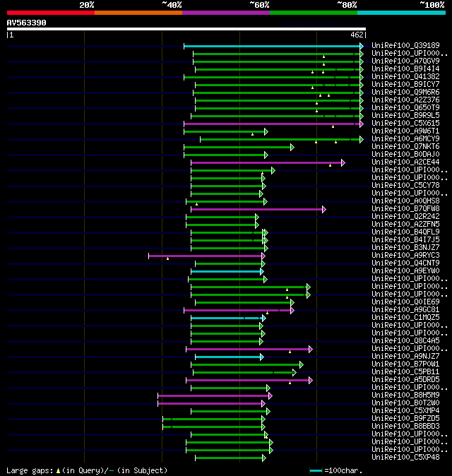The height and width of the screenshot is (476, 452).
Task: Select hit UniRef100_Q4CNT9
Action: [405, 263]
